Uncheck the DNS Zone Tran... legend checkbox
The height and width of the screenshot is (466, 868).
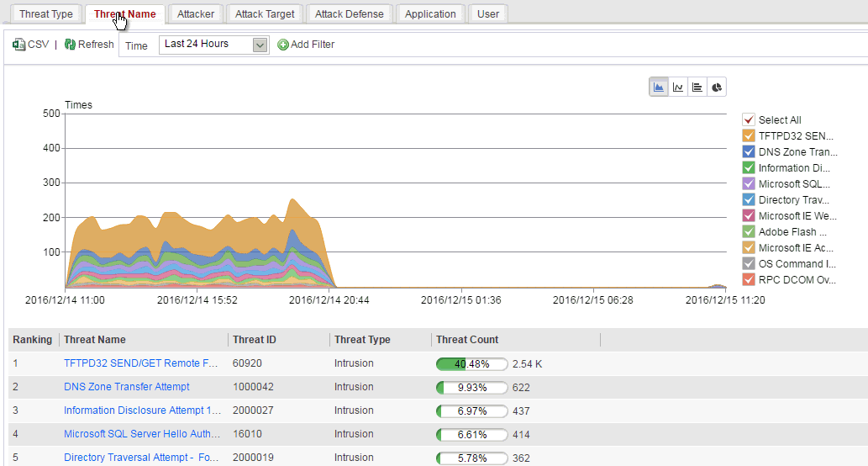pos(749,151)
